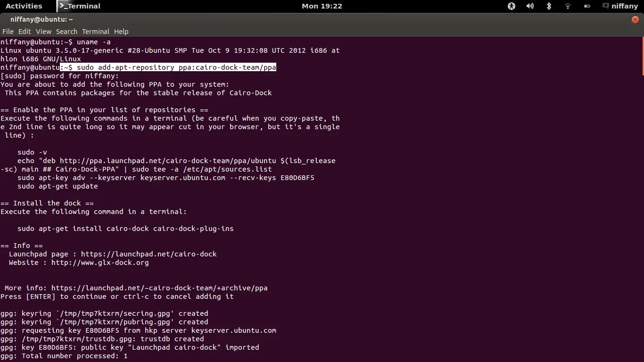Open the Terminal menu in menu bar
This screenshot has width=644, height=362.
pos(96,32)
